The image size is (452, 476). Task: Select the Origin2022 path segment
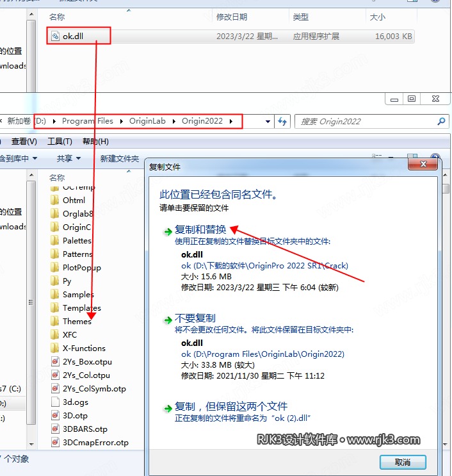(202, 121)
